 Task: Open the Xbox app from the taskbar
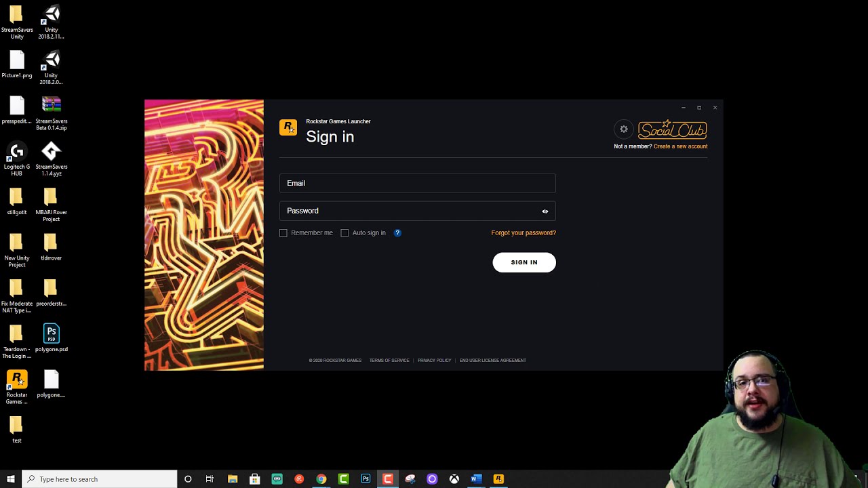point(454,479)
